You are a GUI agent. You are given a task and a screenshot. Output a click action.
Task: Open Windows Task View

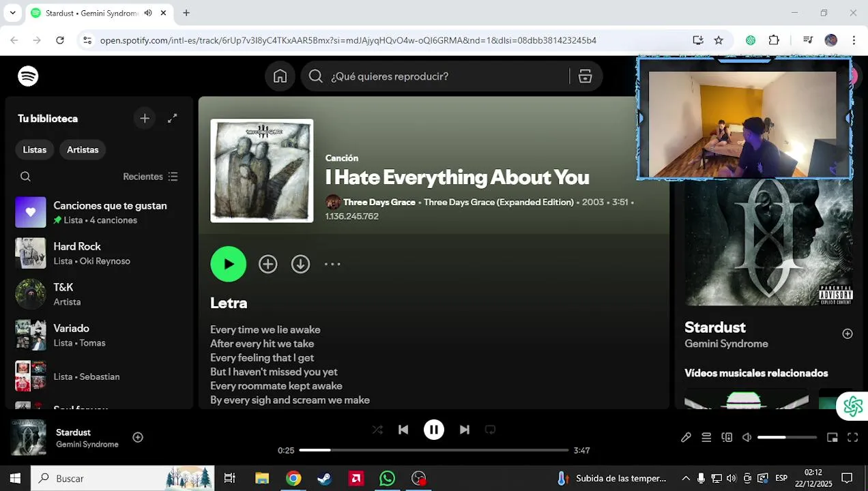point(230,478)
